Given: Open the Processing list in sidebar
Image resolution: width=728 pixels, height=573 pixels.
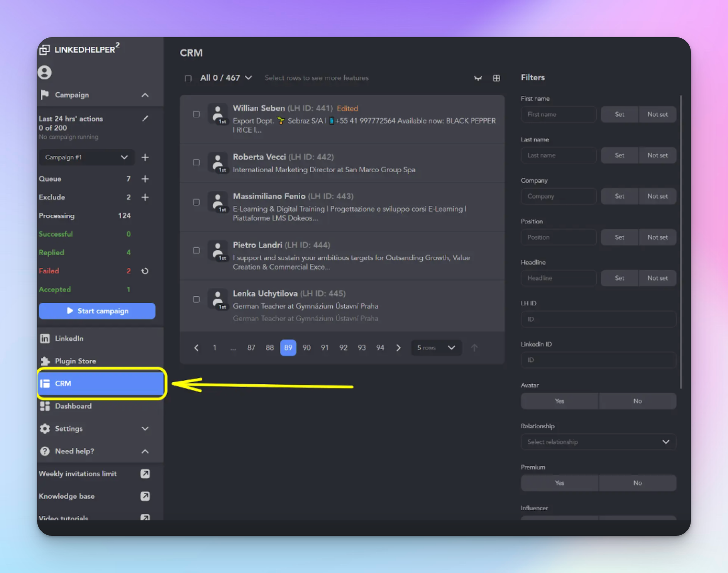Looking at the screenshot, I should [85, 216].
